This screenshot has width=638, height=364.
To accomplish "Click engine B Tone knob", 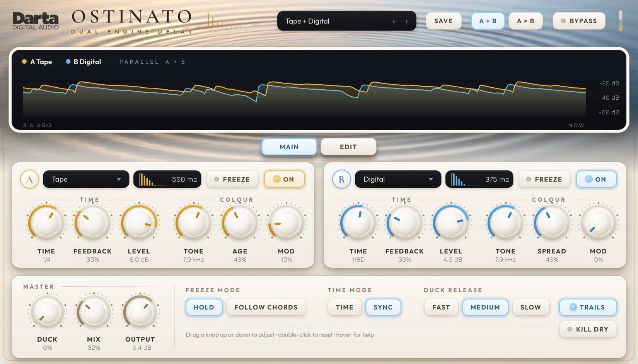I will tap(506, 223).
